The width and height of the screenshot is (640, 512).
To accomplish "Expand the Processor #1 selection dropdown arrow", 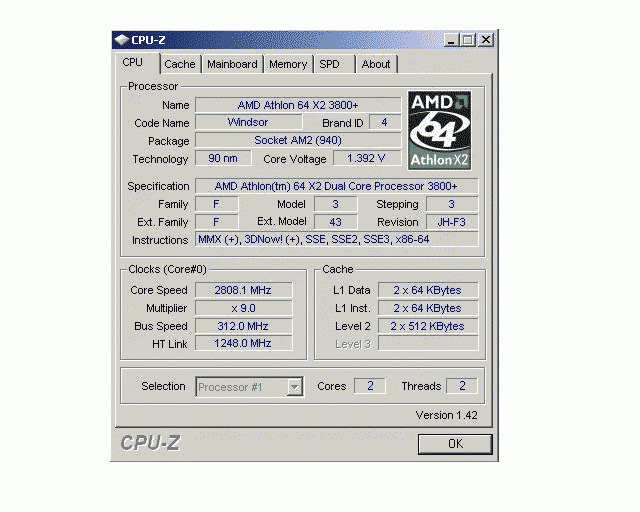I will click(x=294, y=387).
